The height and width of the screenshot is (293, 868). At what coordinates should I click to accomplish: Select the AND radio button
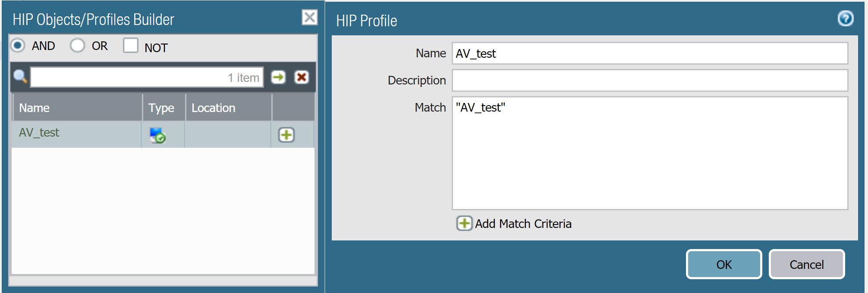pos(18,45)
